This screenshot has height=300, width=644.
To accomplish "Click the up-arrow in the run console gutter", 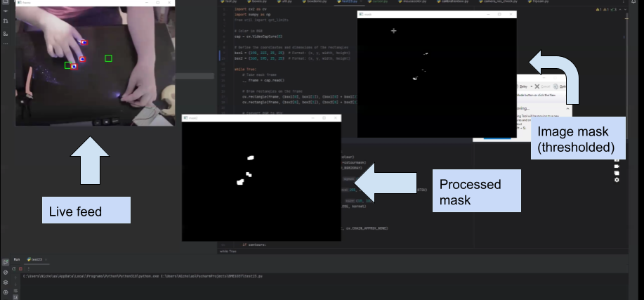I will [x=16, y=277].
